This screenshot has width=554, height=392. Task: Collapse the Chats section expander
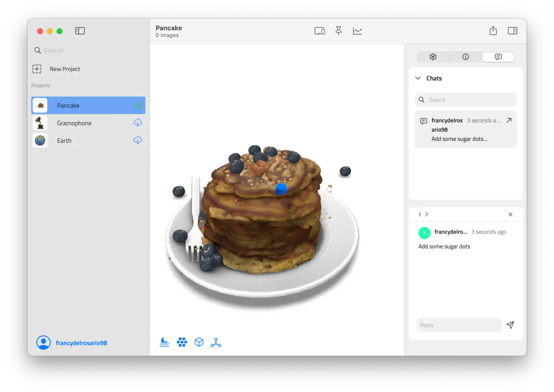point(418,78)
